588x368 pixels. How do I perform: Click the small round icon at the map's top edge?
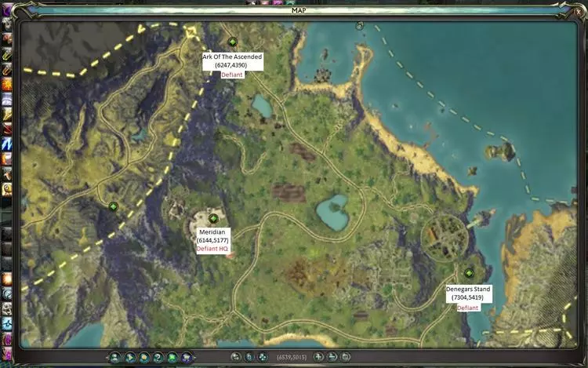click(x=360, y=26)
